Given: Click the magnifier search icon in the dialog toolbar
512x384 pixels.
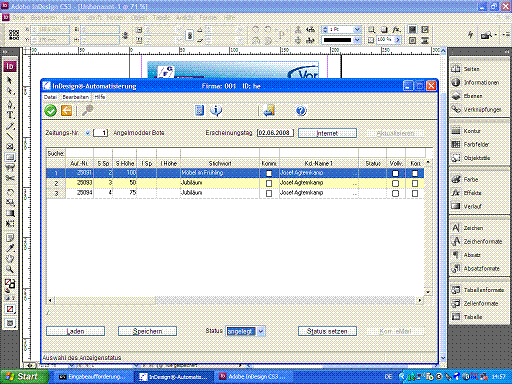Looking at the screenshot, I should coord(88,110).
